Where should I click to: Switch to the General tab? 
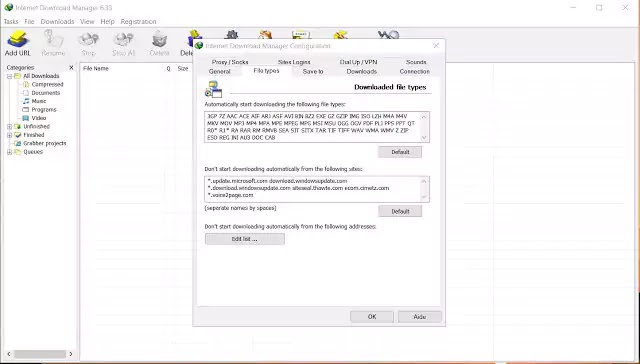click(220, 71)
